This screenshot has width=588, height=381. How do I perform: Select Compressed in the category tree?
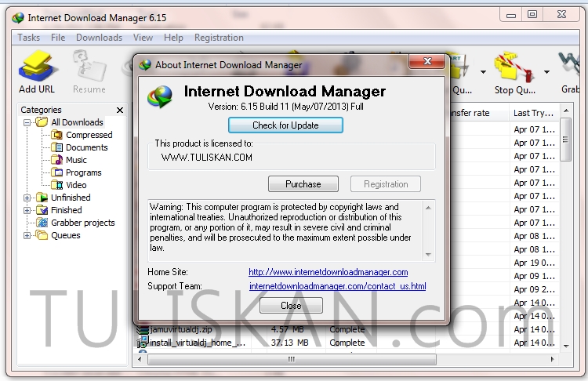(89, 135)
